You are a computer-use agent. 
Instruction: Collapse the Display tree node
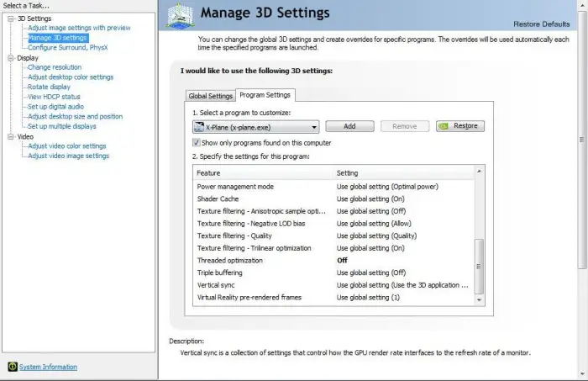(10, 58)
